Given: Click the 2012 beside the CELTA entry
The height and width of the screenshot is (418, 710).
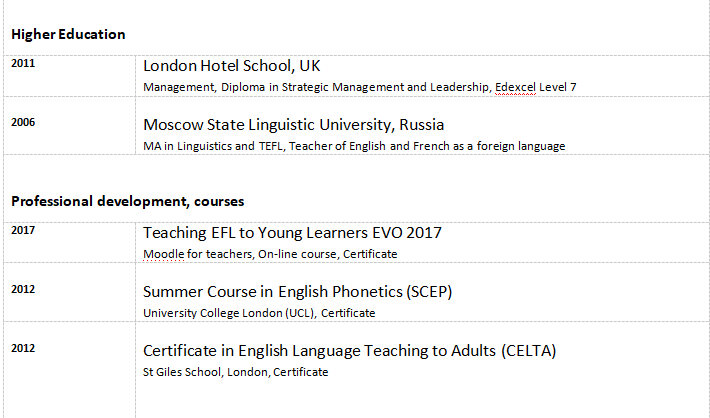Looking at the screenshot, I should click(x=23, y=348).
